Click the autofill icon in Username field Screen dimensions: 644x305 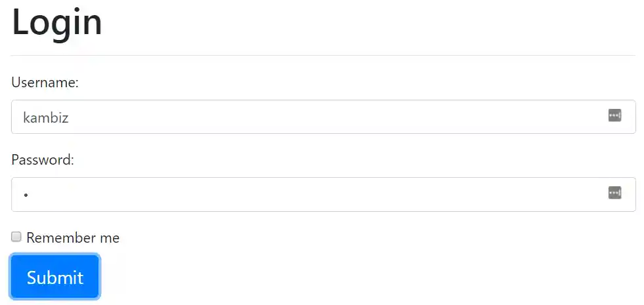coord(614,116)
